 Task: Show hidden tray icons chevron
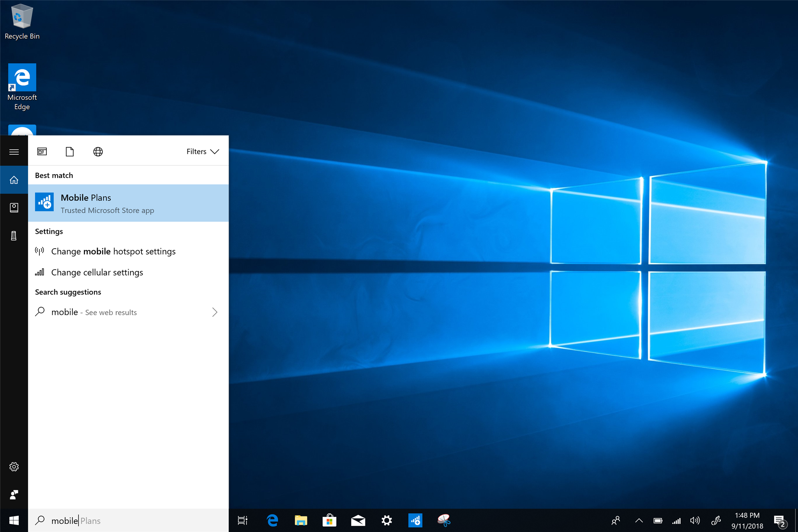point(639,521)
